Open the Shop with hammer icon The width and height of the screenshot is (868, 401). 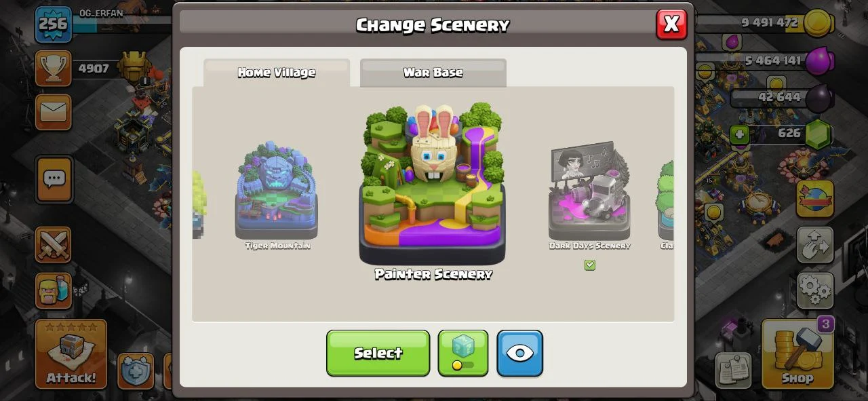[797, 354]
